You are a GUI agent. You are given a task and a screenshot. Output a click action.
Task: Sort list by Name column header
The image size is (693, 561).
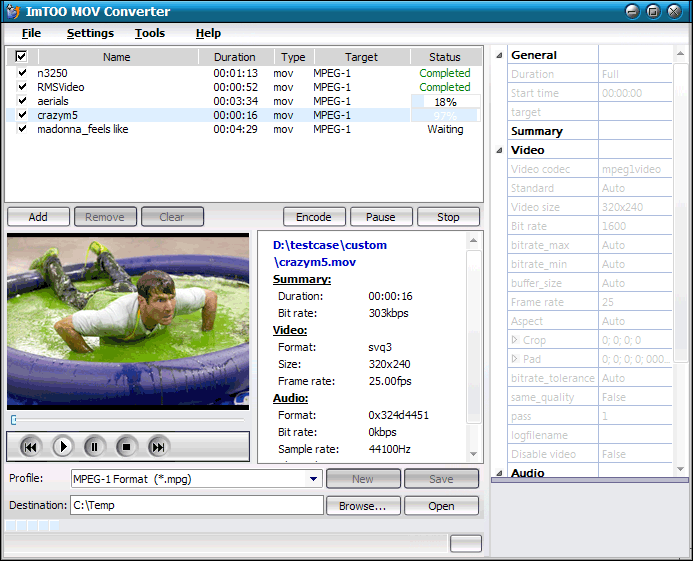click(x=117, y=57)
